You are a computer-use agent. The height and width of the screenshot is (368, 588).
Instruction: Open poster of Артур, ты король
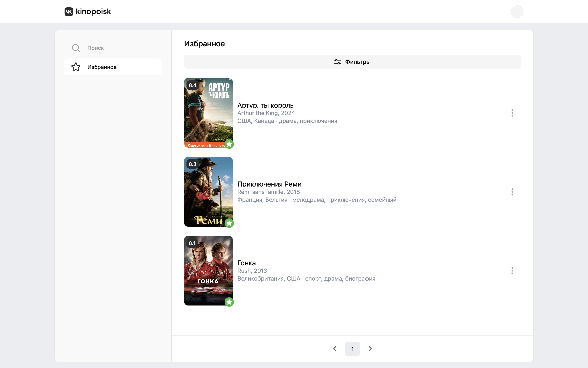[x=208, y=113]
